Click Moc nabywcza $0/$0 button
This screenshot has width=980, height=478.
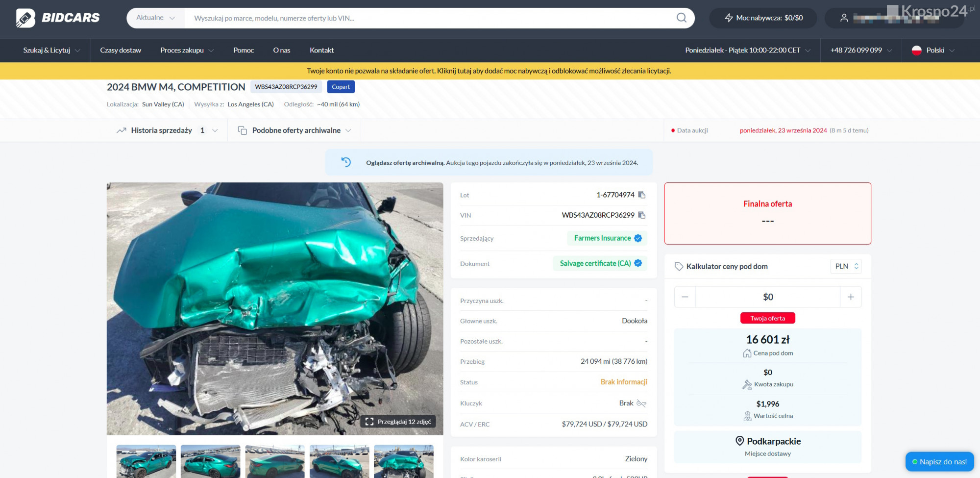763,18
